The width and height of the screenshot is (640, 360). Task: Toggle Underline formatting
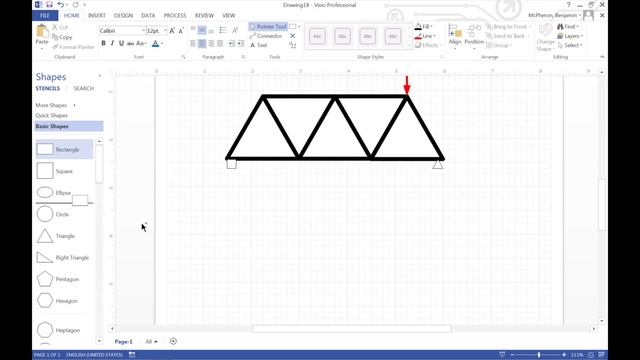pyautogui.click(x=121, y=43)
